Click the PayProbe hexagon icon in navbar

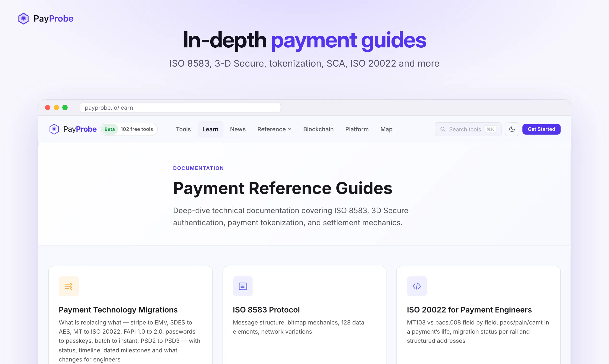[54, 129]
